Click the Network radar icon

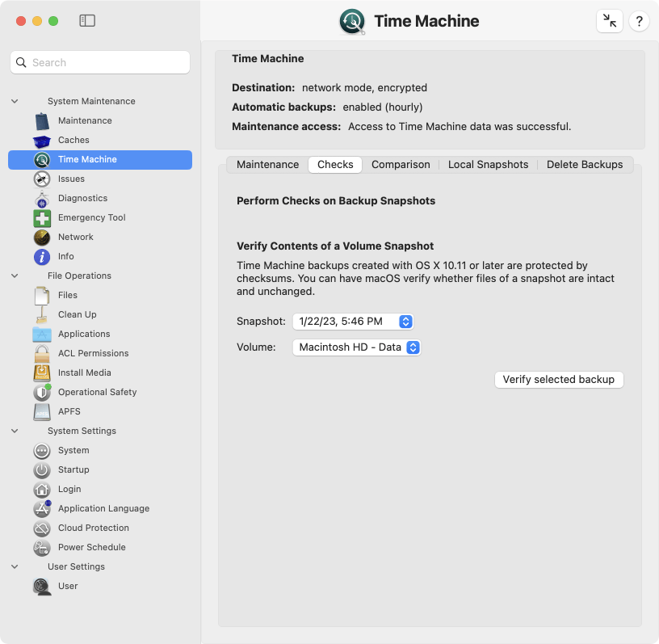42,238
